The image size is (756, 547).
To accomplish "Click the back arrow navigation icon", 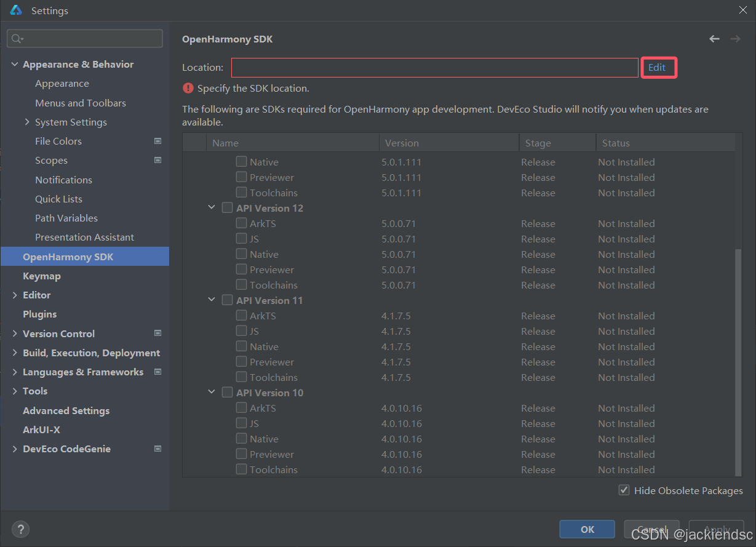I will click(714, 39).
